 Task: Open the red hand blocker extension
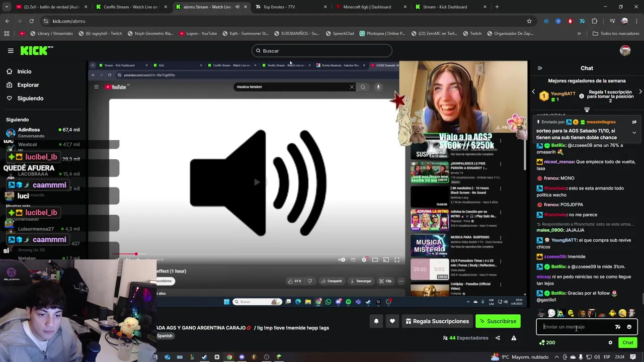(x=570, y=21)
